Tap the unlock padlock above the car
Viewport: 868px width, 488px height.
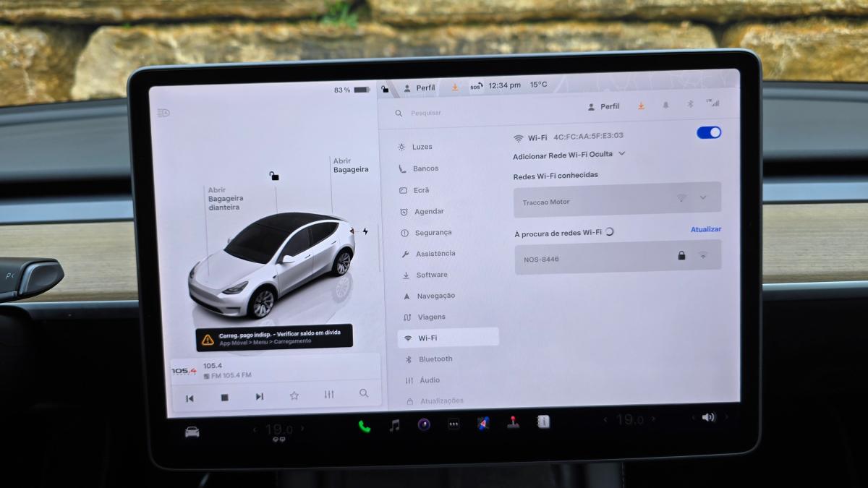[274, 176]
